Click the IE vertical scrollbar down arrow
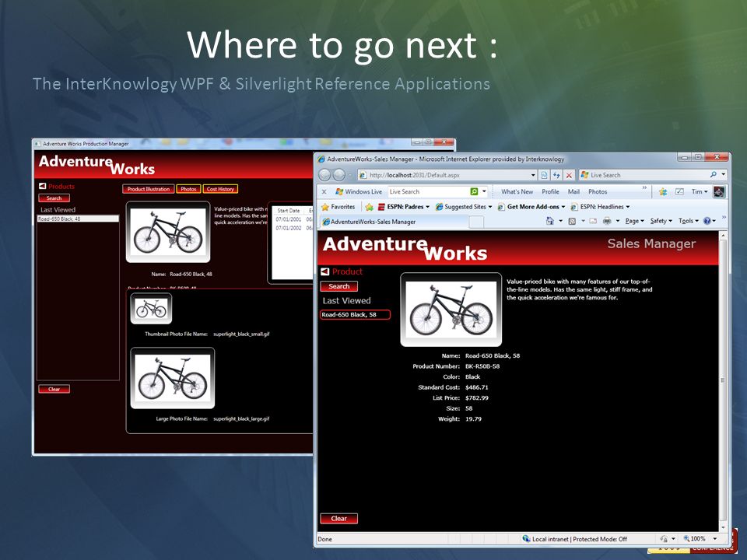747x560 pixels. click(x=723, y=527)
